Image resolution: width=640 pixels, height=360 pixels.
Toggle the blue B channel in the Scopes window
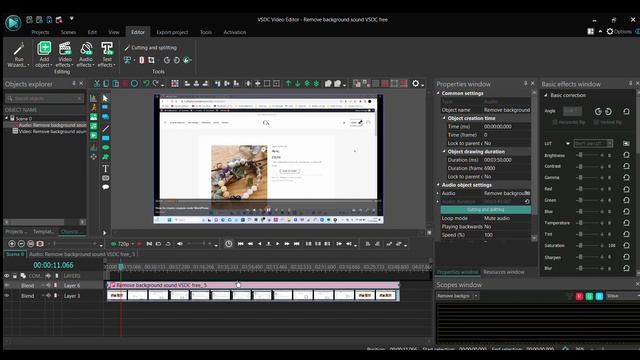599,296
